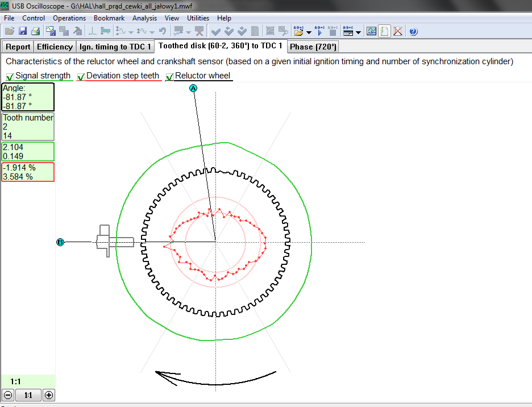This screenshot has width=532, height=407.
Task: Click the crossed-out report icon
Action: (x=398, y=31)
